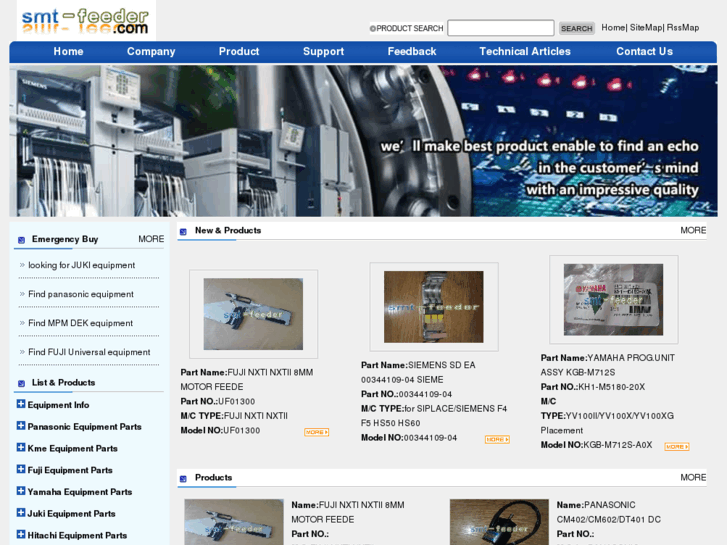The width and height of the screenshot is (727, 545).
Task: Open 'Find panasonic equipment' link
Action: tap(81, 294)
